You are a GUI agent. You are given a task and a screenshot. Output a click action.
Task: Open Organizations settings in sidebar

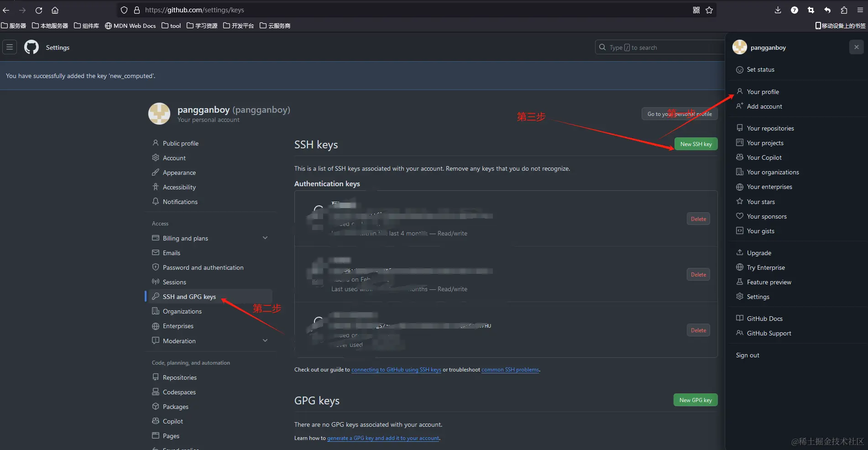(182, 311)
